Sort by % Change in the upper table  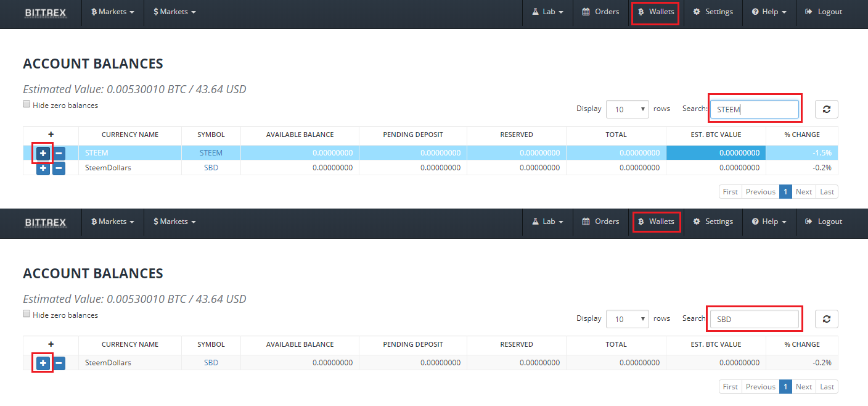802,135
